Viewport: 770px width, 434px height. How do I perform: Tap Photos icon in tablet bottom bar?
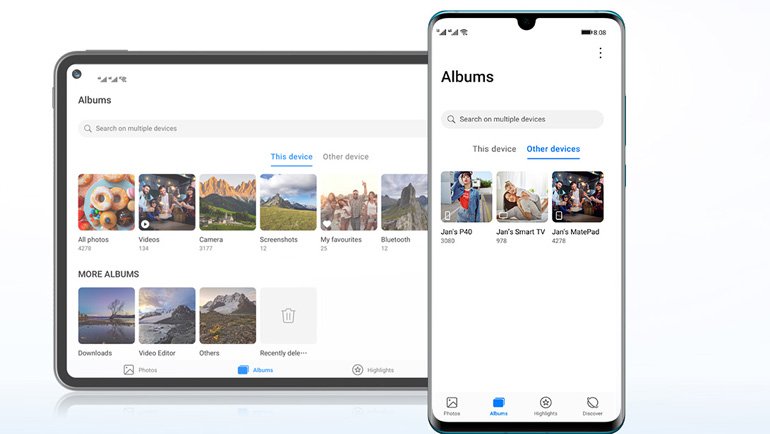(x=129, y=370)
